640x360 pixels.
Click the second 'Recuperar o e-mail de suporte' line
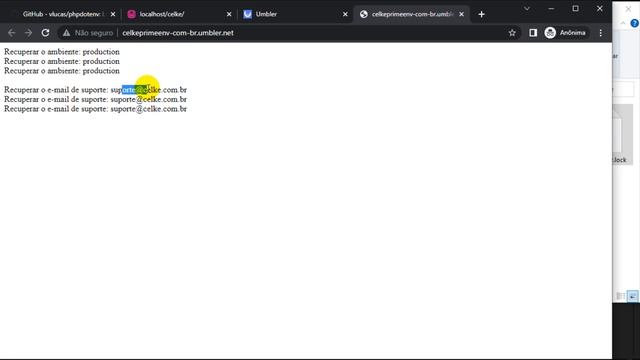(96, 99)
